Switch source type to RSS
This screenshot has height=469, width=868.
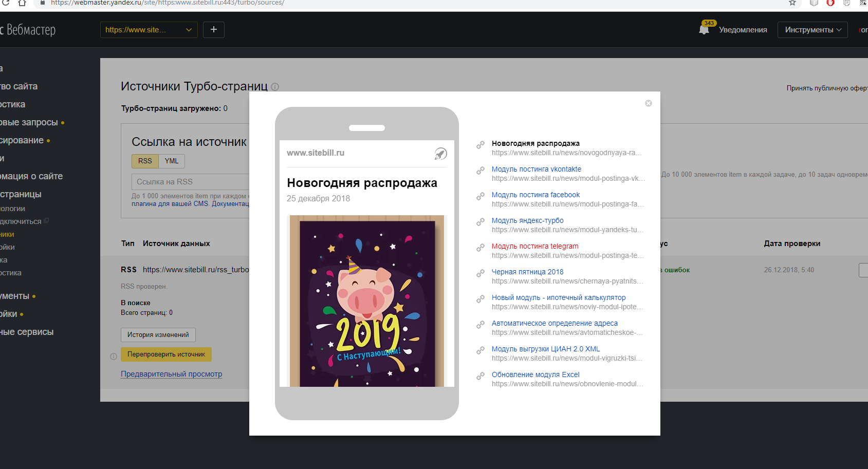(145, 161)
